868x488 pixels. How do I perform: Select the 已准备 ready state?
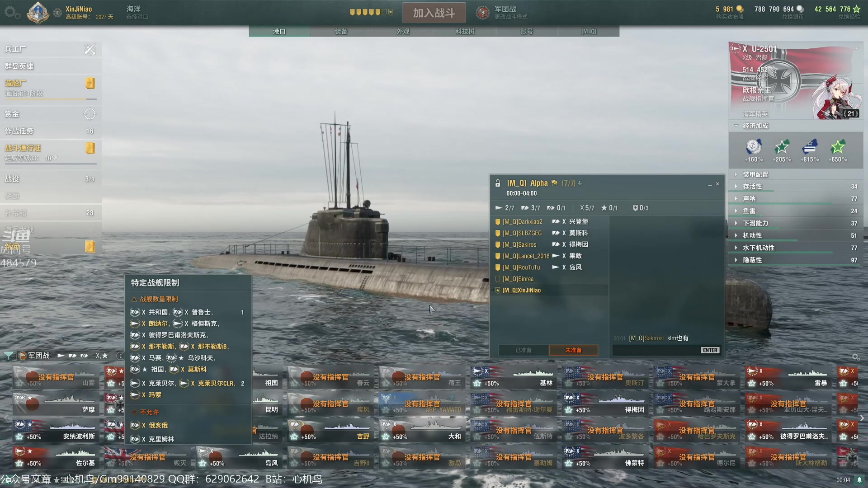click(x=524, y=350)
